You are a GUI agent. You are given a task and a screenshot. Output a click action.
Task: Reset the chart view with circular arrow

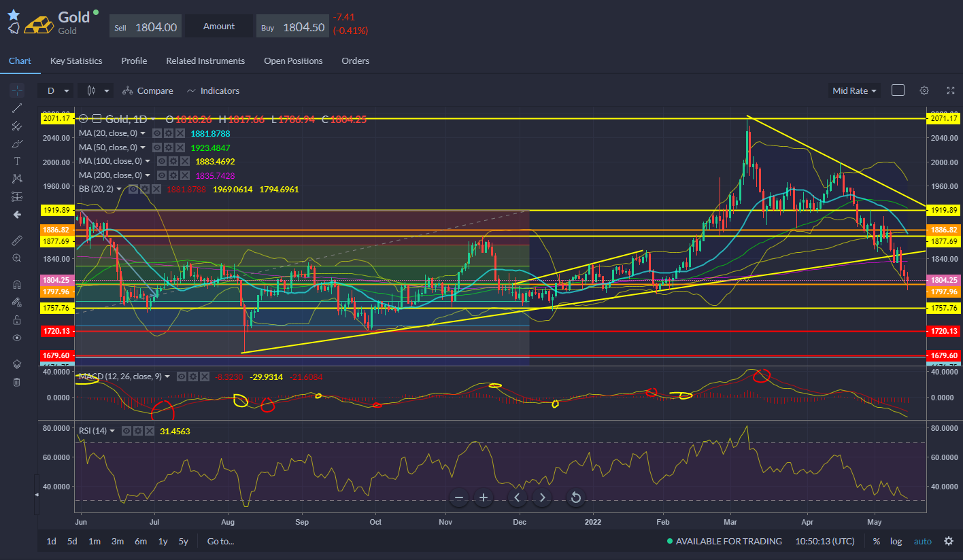click(x=575, y=497)
